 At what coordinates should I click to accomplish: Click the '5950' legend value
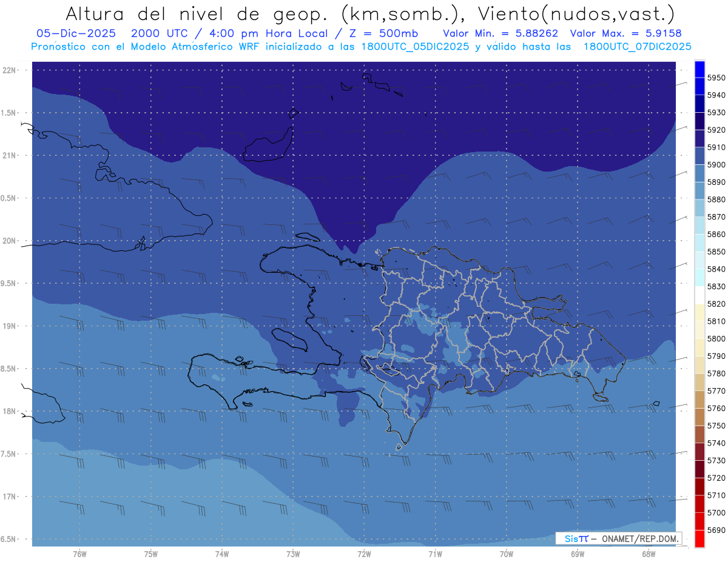coord(716,78)
